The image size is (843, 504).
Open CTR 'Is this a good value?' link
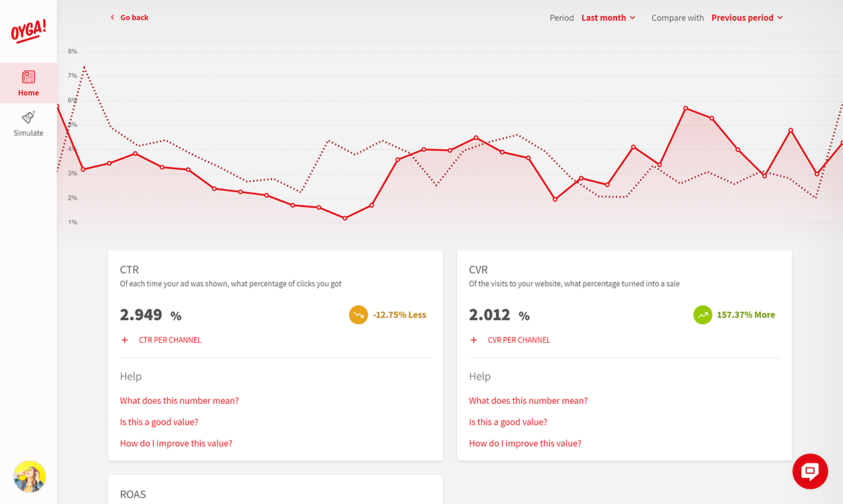[159, 422]
